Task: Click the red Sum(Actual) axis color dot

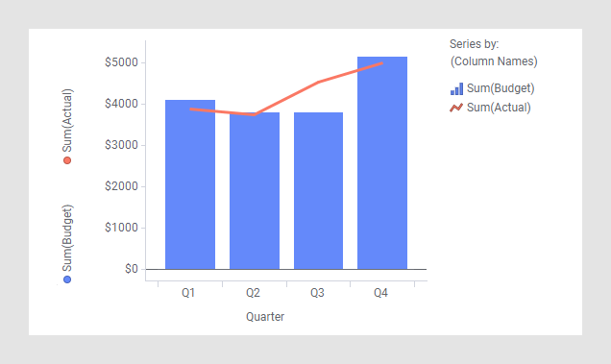Action: coord(67,160)
